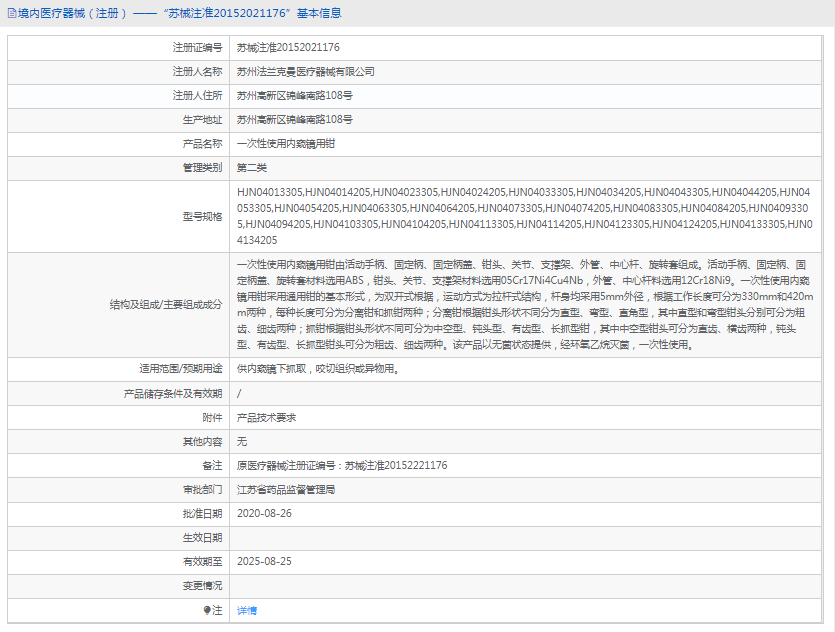Image resolution: width=835 pixels, height=632 pixels.
Task: Click the 审批部门 value 江苏省药品监督管理局
Action: tap(286, 489)
